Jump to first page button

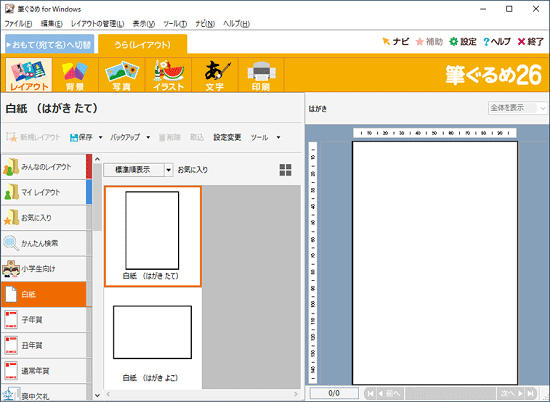coord(370,393)
